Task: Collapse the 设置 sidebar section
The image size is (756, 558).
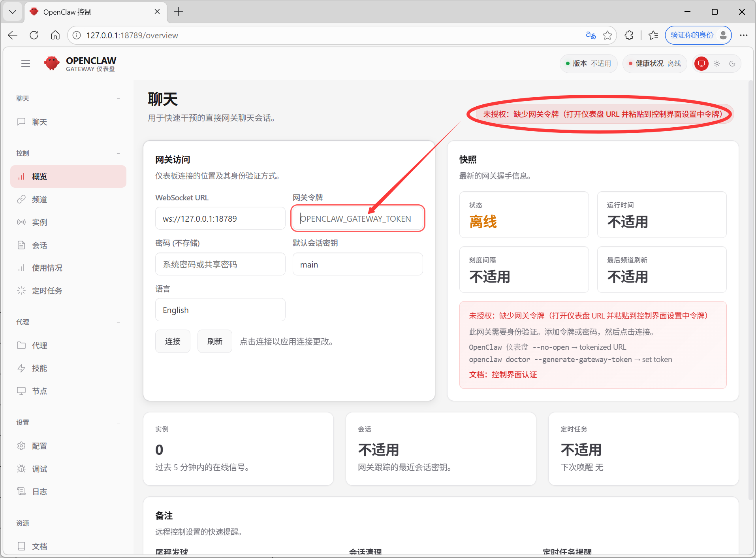Action: (x=118, y=422)
